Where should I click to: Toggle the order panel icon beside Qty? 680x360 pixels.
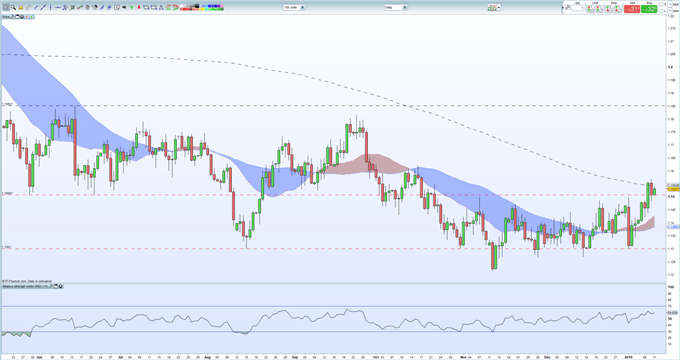coord(568,7)
